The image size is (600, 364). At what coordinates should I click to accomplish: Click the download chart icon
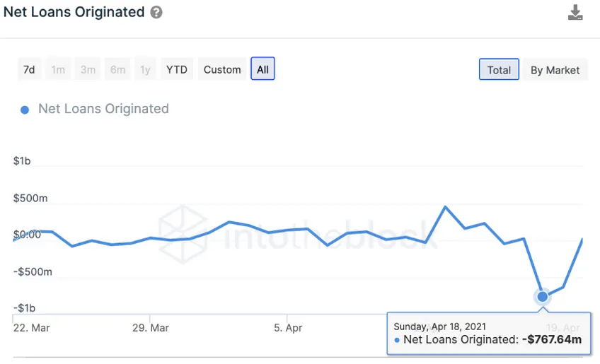[575, 12]
